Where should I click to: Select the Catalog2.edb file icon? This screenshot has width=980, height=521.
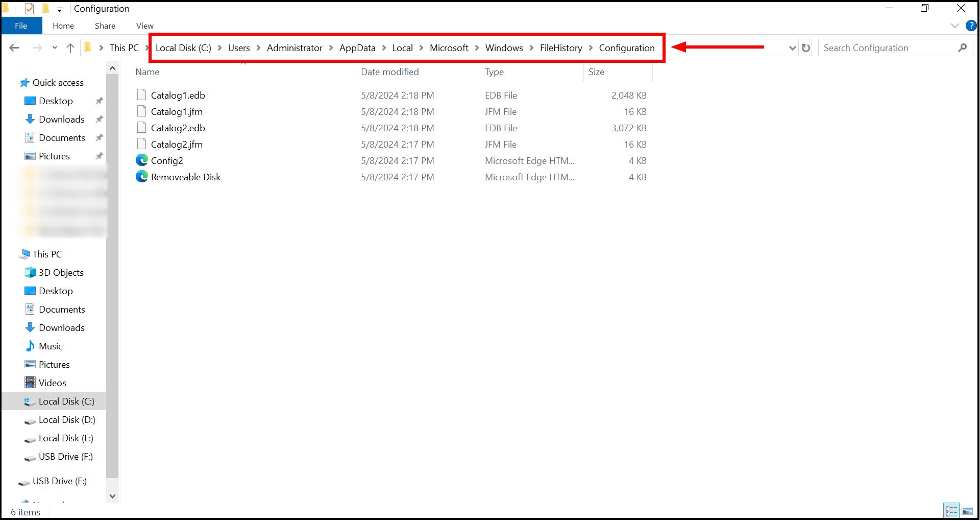pos(141,128)
